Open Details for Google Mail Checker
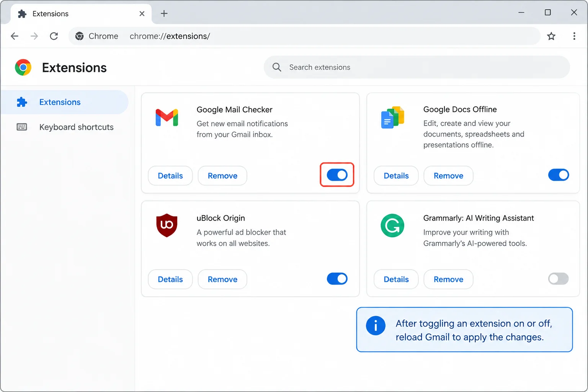The width and height of the screenshot is (588, 392). [170, 176]
